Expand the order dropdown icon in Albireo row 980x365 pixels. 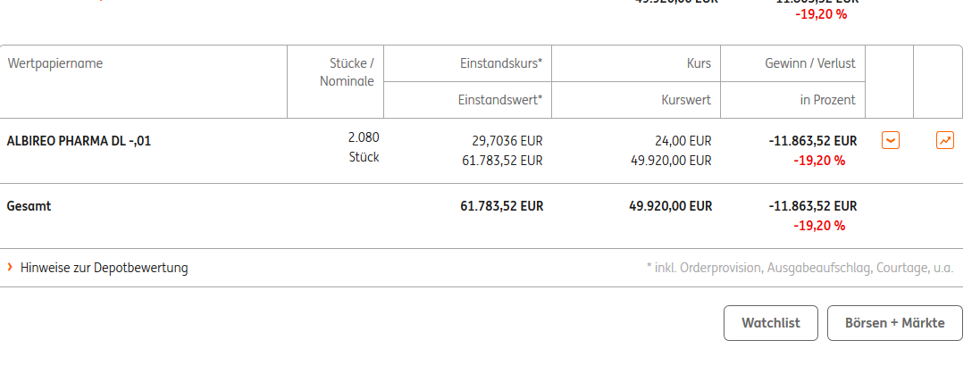pos(891,140)
